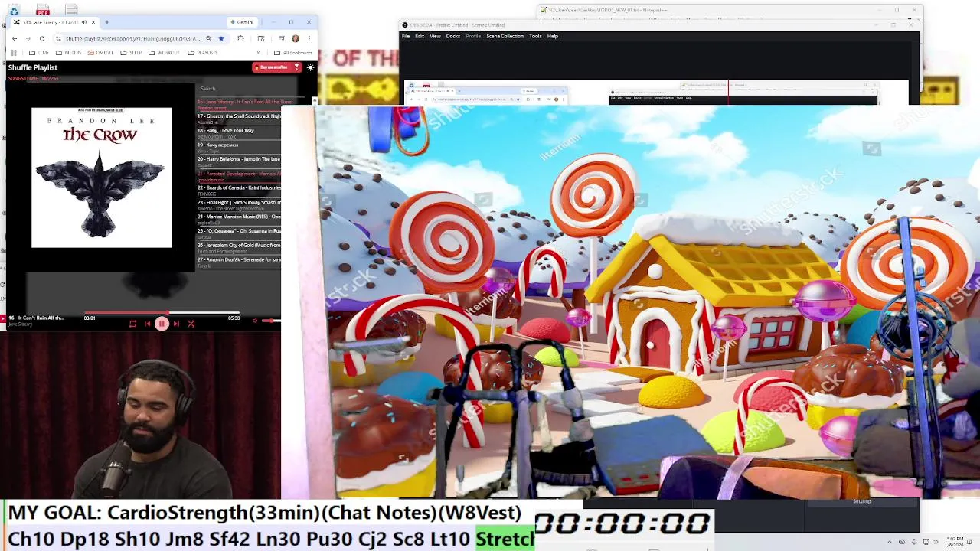Open Chrome extensions puzzle icon
This screenshot has width=980, height=551.
click(x=240, y=38)
